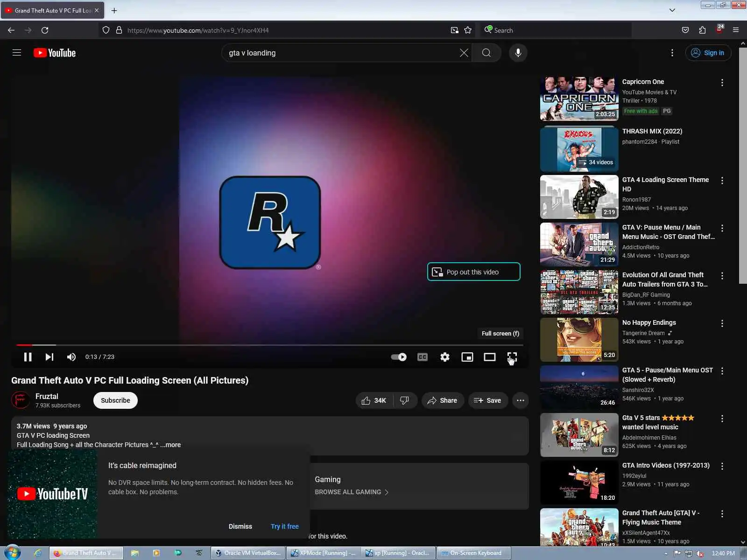Viewport: 747px width, 560px height.
Task: Open options for GTA V: Pause Menu video
Action: (722, 228)
